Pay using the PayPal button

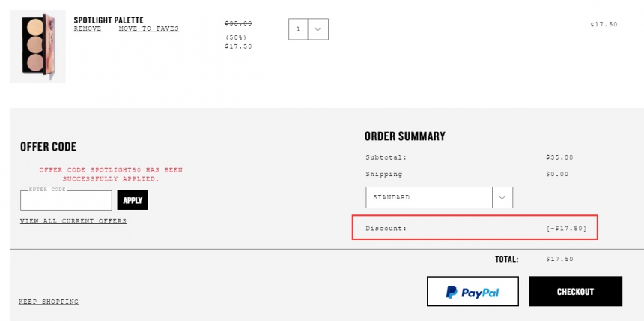473,291
